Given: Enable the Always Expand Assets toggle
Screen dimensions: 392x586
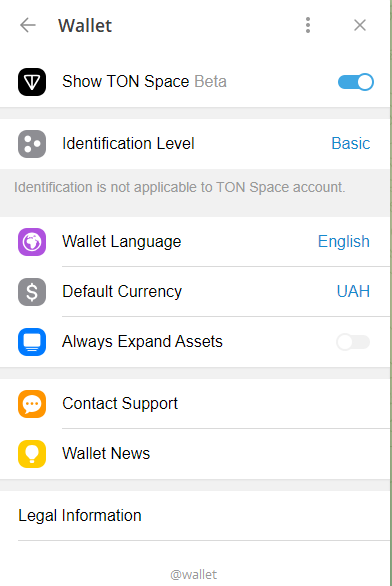Looking at the screenshot, I should click(353, 342).
